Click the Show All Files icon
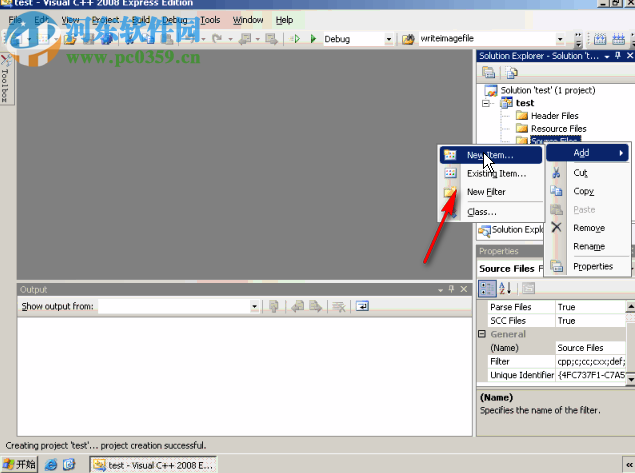Viewport: 635px width, 473px height. (x=511, y=73)
